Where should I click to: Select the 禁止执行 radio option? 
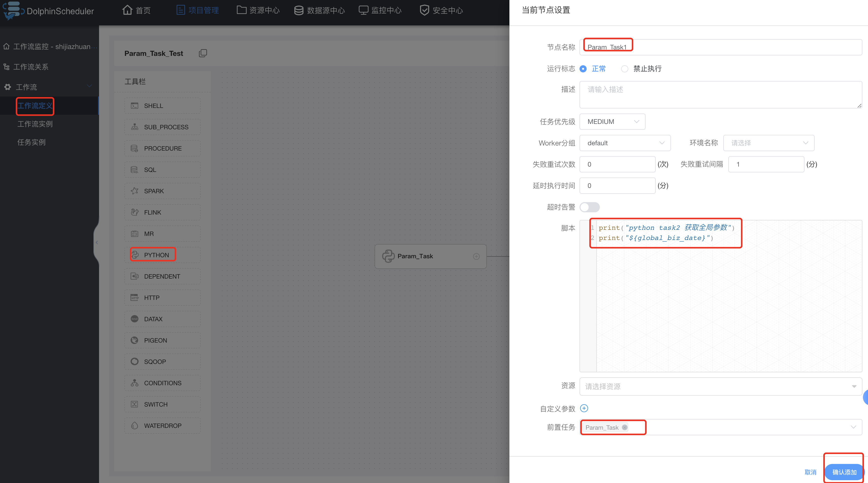(x=624, y=69)
